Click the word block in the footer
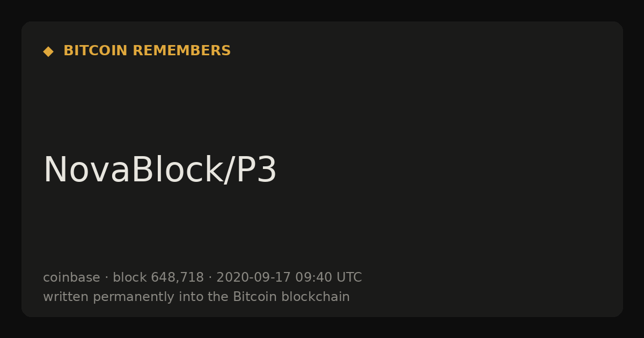 (x=130, y=277)
